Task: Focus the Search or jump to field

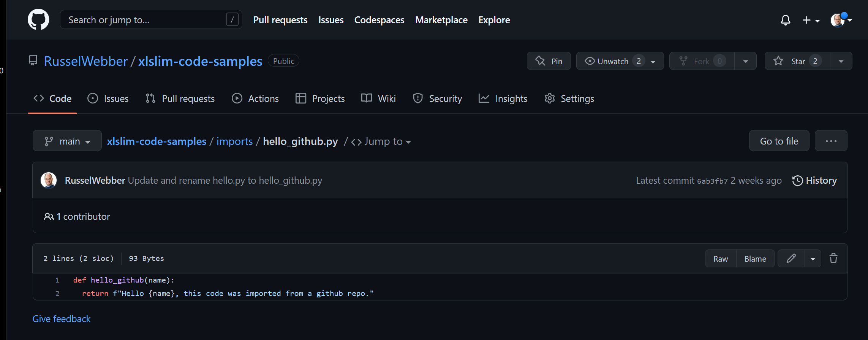Action: tap(151, 19)
